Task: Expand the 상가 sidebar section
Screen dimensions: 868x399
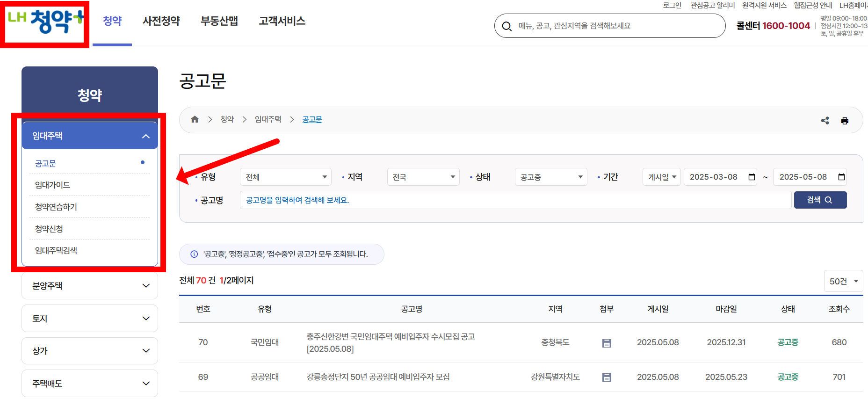Action: (90, 351)
